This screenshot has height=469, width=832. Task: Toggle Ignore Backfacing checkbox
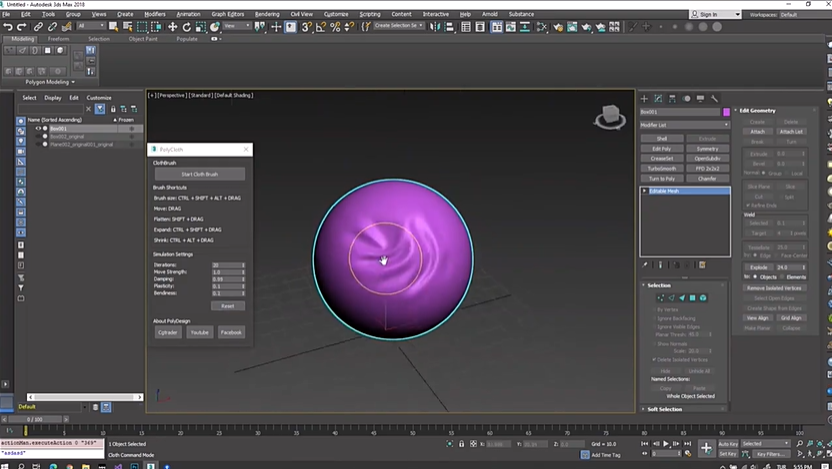(x=654, y=318)
